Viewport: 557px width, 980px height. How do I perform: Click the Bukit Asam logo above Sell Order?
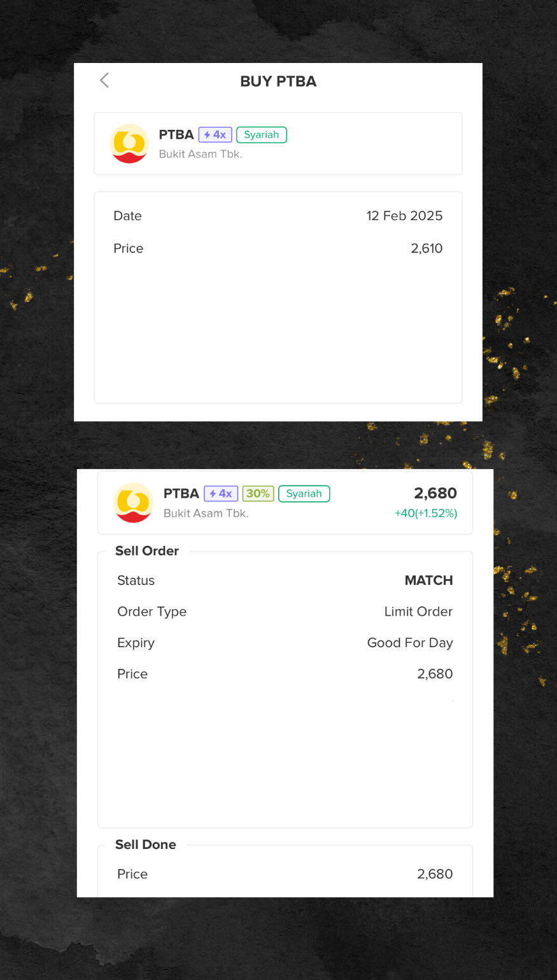click(x=133, y=503)
